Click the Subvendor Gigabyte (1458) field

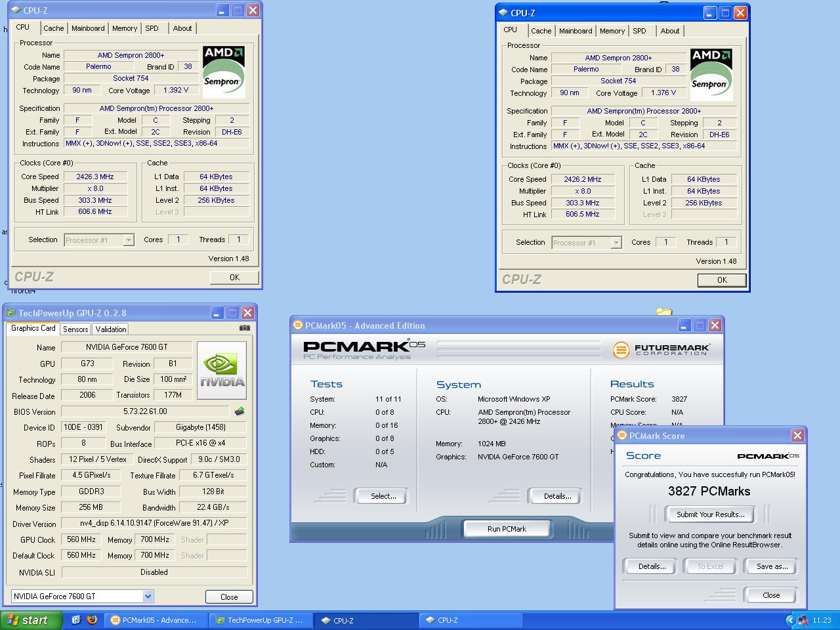pyautogui.click(x=201, y=427)
